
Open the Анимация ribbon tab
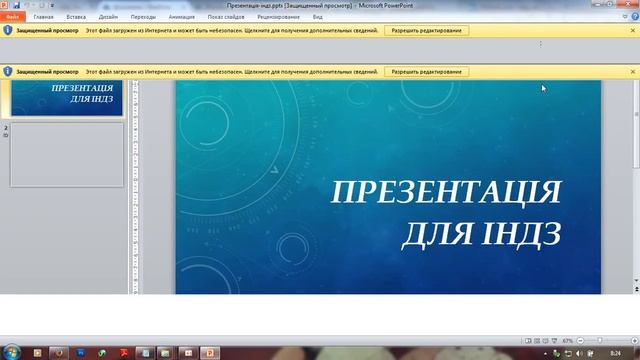tap(181, 17)
